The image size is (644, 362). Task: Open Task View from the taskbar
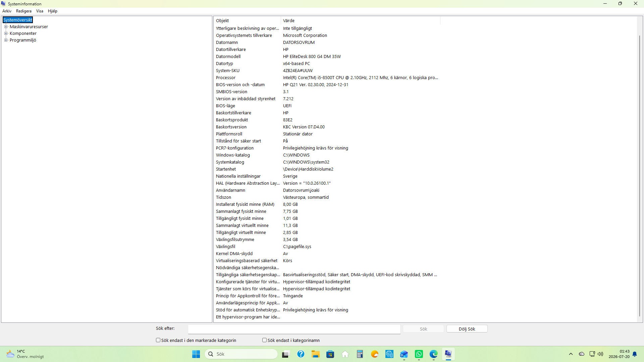tap(285, 354)
